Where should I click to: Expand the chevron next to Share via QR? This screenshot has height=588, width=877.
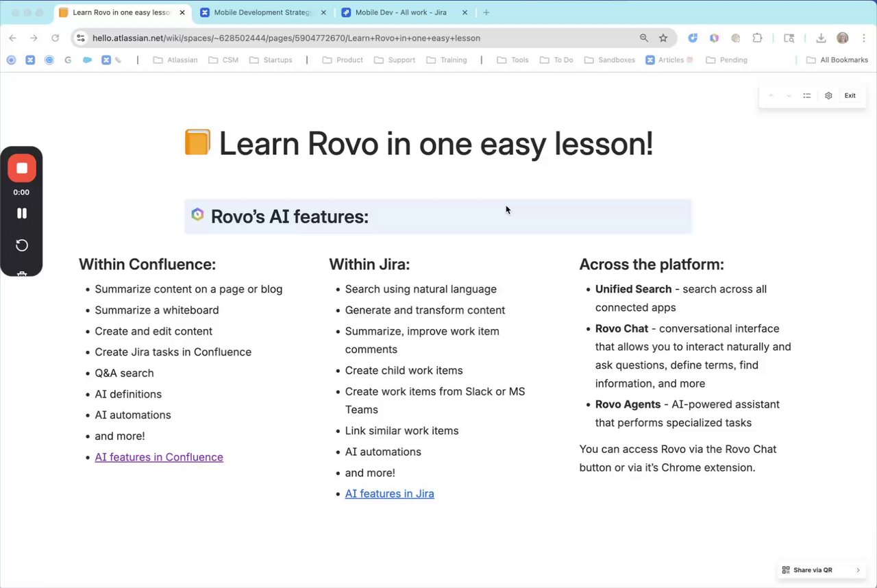tap(858, 570)
